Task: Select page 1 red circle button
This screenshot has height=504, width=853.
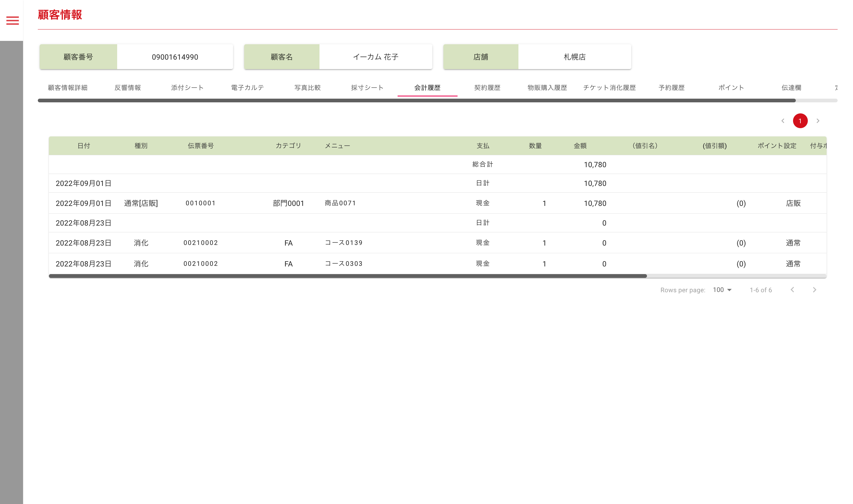Action: tap(800, 121)
